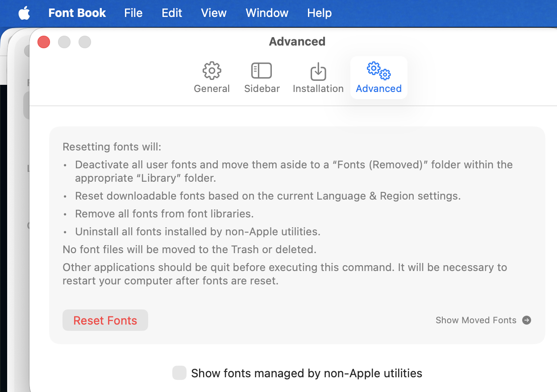
Task: Open the General settings pane
Action: (212, 78)
